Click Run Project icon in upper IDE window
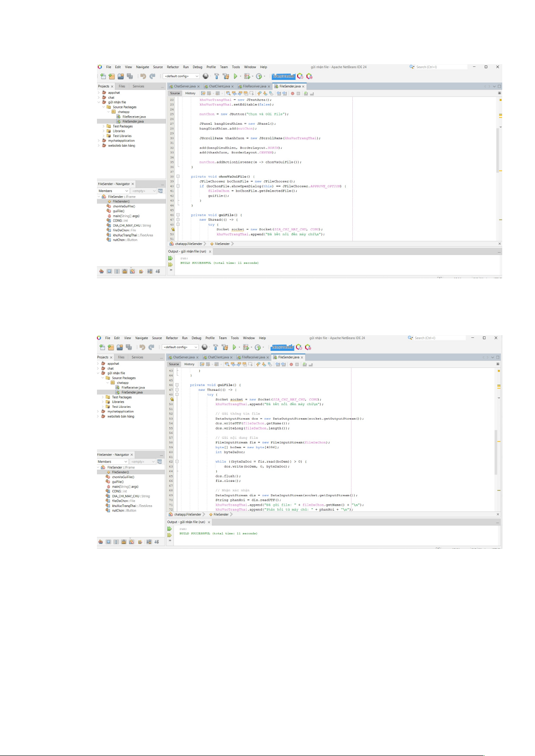This screenshot has height=756, width=535. click(235, 76)
